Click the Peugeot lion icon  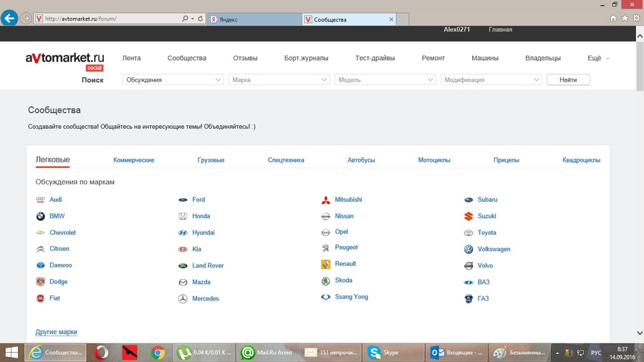(x=326, y=248)
